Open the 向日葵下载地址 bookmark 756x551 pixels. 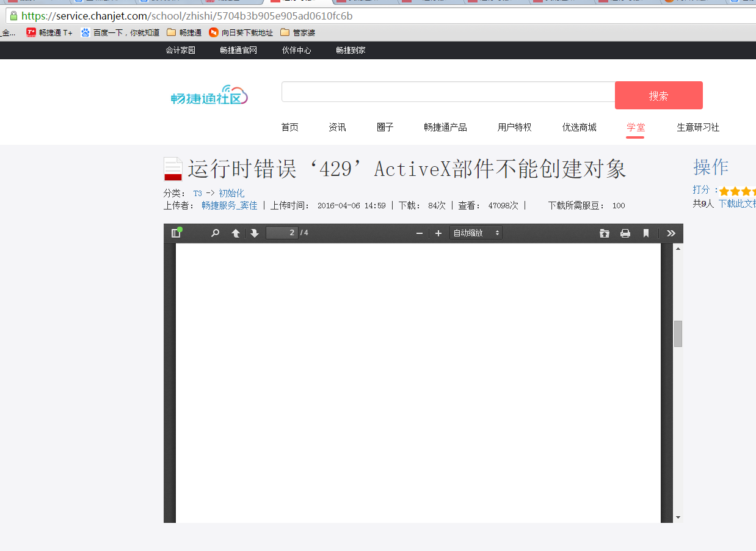pyautogui.click(x=241, y=32)
